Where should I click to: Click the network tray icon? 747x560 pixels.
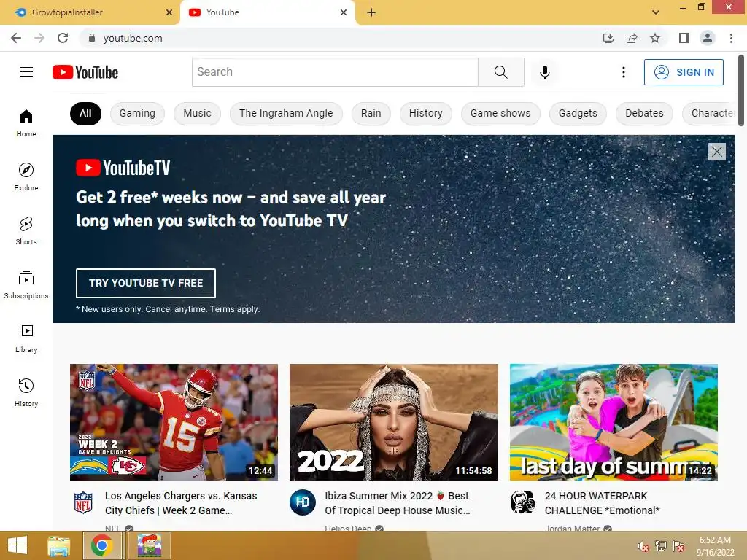tap(661, 545)
